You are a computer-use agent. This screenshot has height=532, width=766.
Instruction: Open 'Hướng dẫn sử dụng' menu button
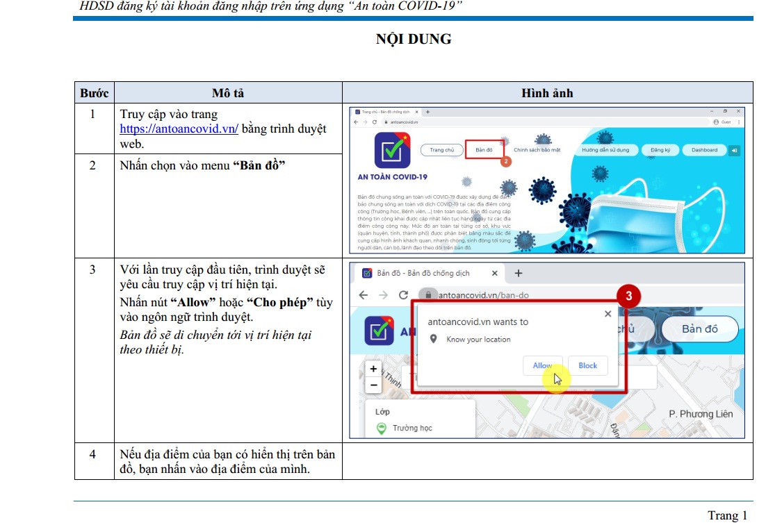pyautogui.click(x=605, y=150)
